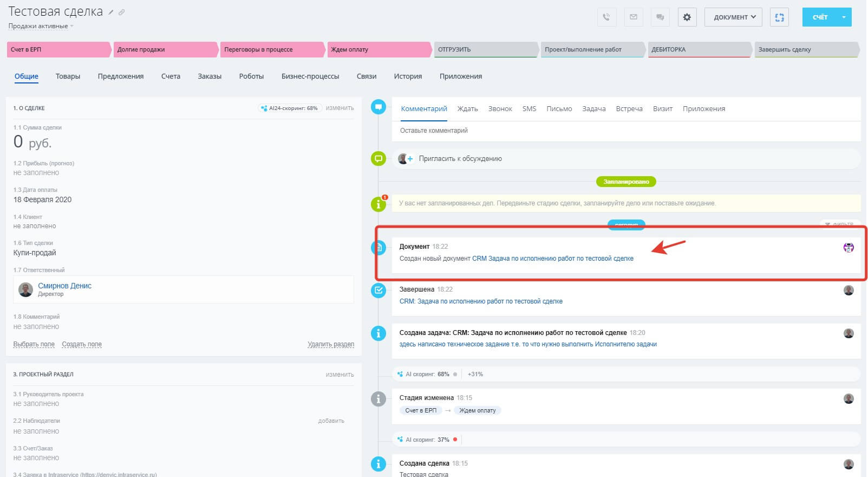Select stage Переговоры в процессе
The image size is (868, 477).
coord(272,49)
